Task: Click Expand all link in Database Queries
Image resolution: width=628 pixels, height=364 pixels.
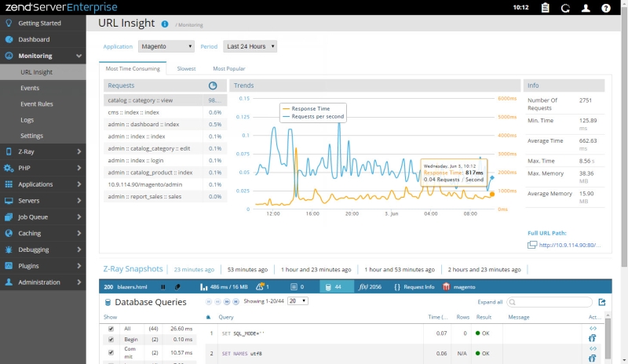Action: [489, 302]
